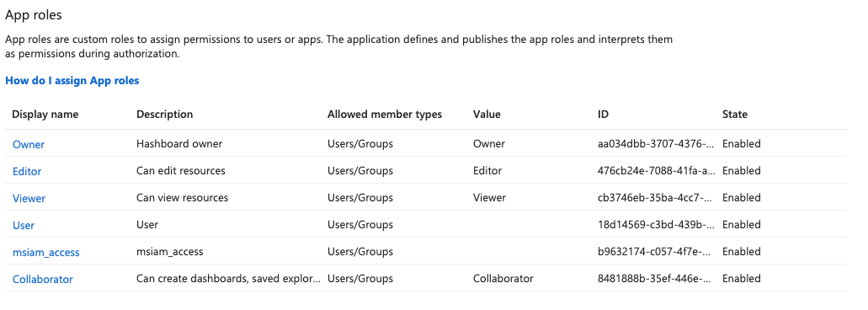Click ID starting with 18d14569-c3bd
Viewport: 868px width, 310px height.
coord(657,225)
